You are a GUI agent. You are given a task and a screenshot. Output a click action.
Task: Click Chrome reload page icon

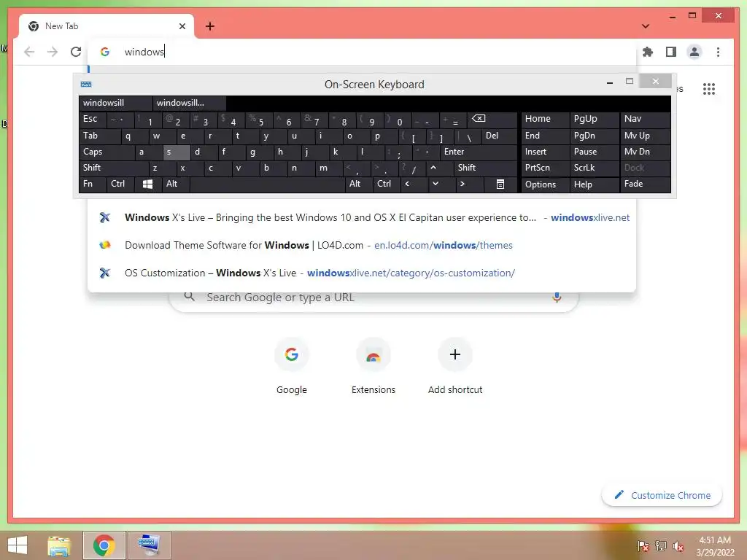tap(76, 52)
